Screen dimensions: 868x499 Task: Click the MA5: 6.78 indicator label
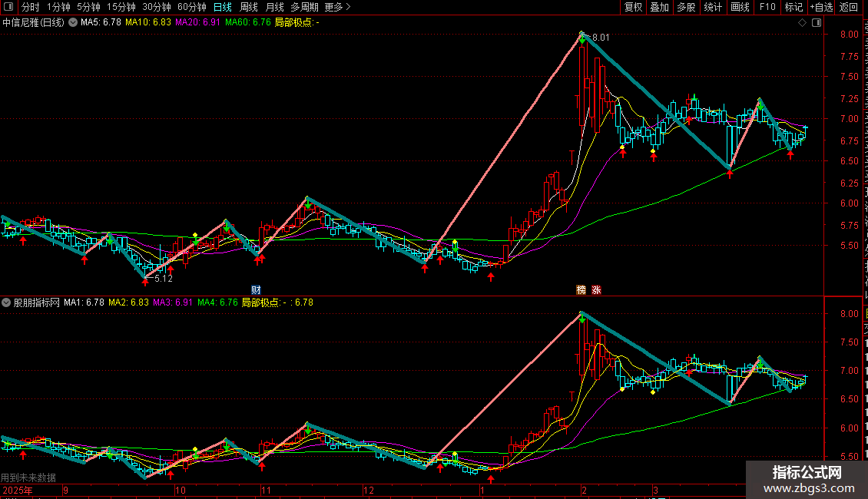[101, 23]
